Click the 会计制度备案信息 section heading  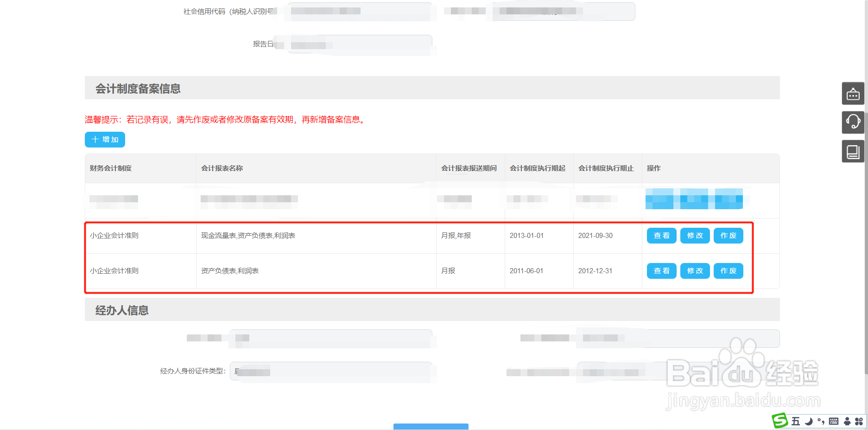tap(138, 89)
